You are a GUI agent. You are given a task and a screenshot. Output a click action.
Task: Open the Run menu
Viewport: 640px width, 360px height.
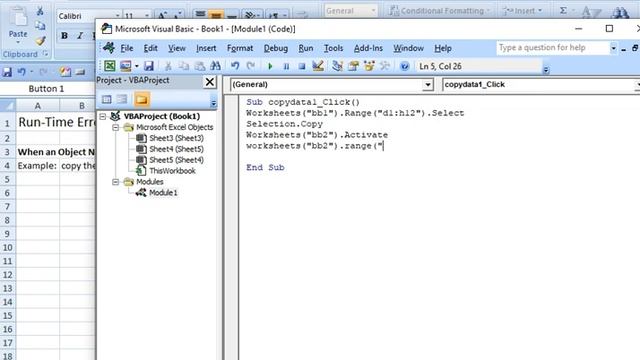(306, 48)
